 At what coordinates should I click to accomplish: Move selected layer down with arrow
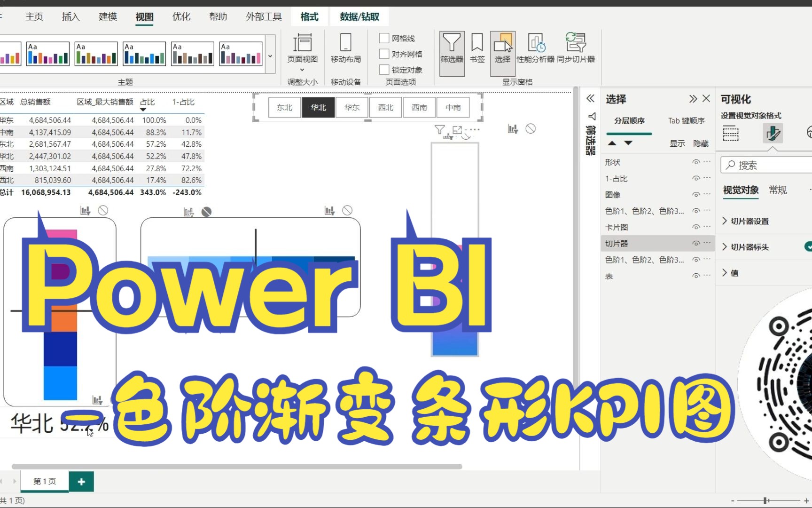(628, 143)
